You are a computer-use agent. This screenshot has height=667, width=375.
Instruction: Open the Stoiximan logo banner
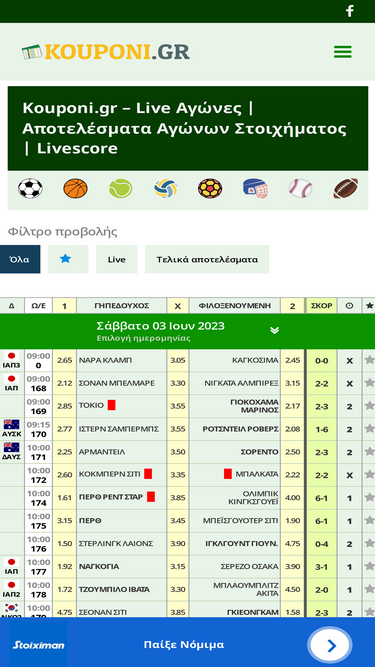click(x=38, y=645)
